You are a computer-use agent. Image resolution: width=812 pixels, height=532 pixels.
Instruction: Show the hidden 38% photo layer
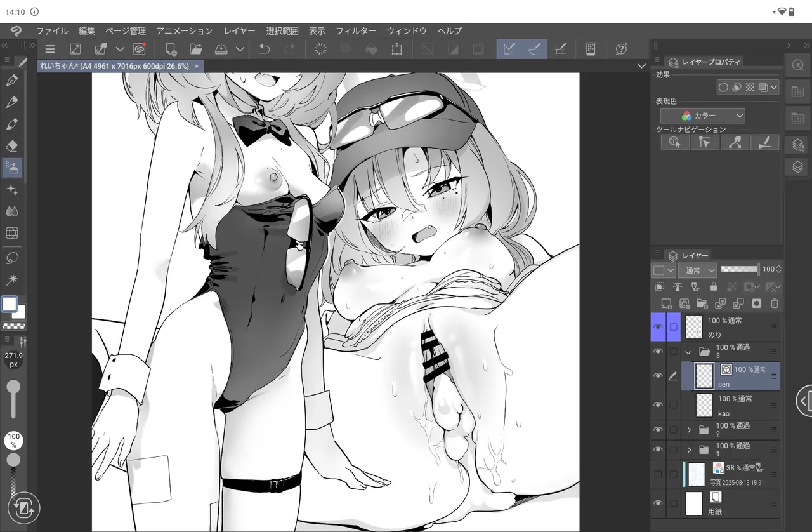point(658,474)
